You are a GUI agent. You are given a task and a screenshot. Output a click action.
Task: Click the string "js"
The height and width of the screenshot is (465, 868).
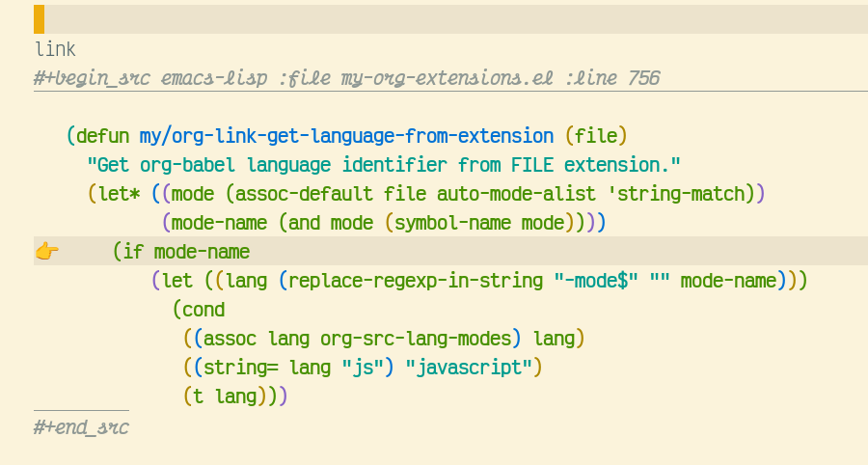tap(363, 367)
